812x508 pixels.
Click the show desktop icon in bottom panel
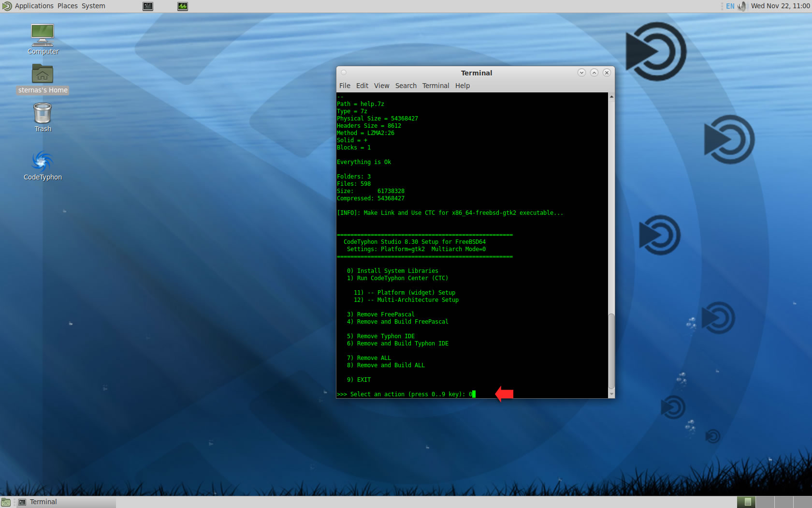pyautogui.click(x=6, y=502)
